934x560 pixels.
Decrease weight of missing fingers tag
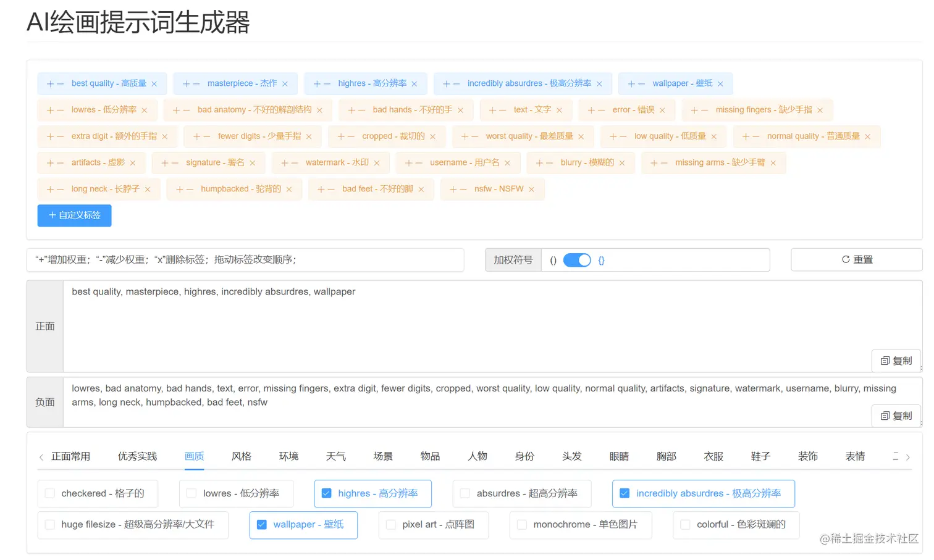tap(704, 111)
